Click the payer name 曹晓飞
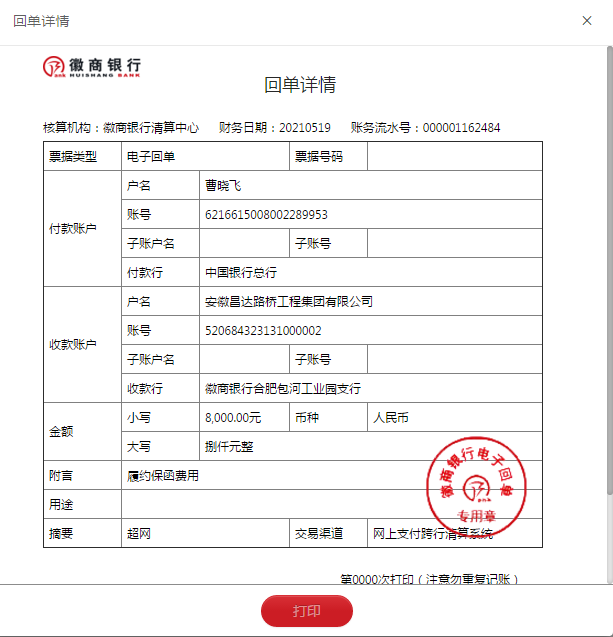613x637 pixels. pos(223,186)
